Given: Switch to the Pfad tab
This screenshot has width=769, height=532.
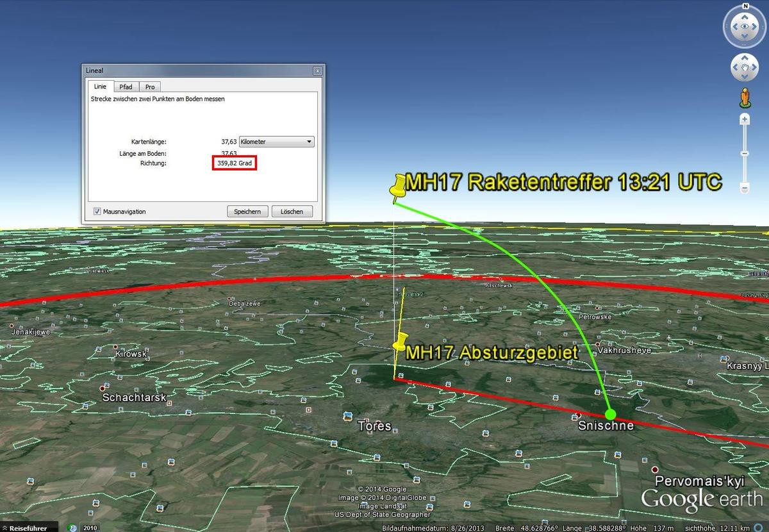Looking at the screenshot, I should tap(126, 87).
